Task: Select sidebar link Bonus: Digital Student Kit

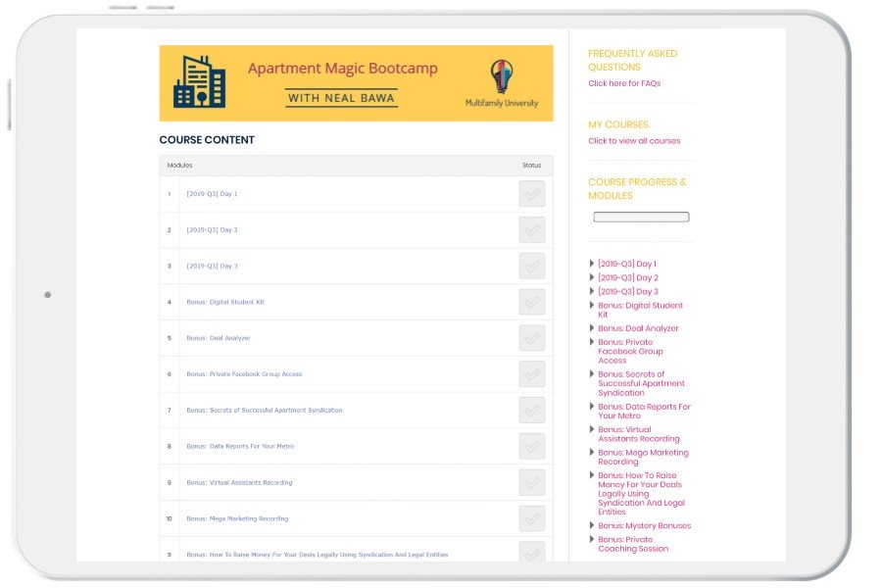Action: [640, 310]
